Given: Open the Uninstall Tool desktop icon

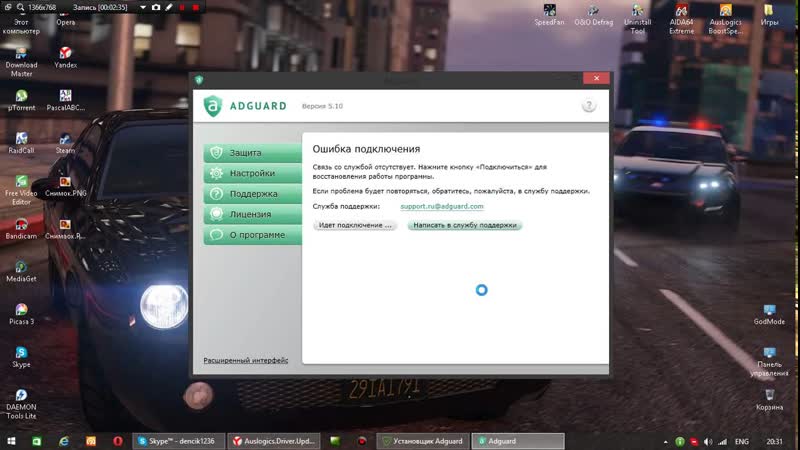Looking at the screenshot, I should coord(637,19).
